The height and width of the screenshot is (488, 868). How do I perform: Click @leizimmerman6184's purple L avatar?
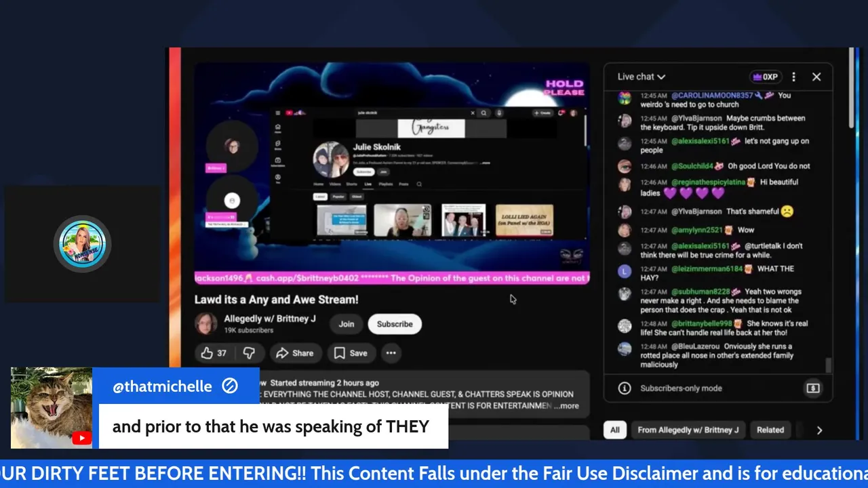pyautogui.click(x=625, y=271)
